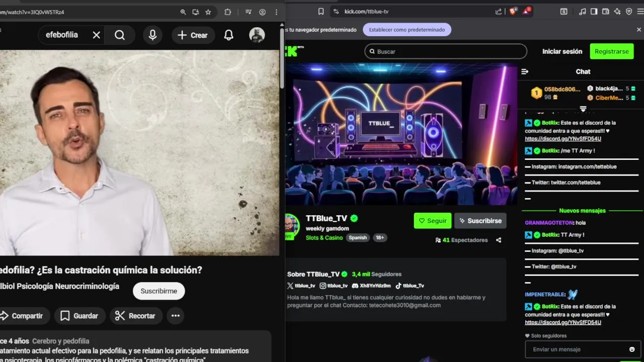Start YouTube voice search with microphone icon
The image size is (644, 362).
pos(152,35)
